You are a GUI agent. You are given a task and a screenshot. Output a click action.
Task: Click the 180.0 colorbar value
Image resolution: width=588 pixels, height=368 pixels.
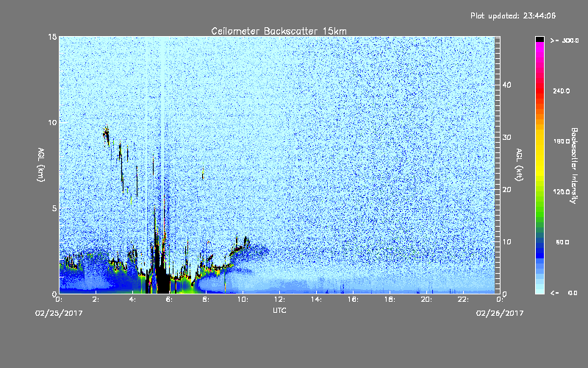point(562,141)
